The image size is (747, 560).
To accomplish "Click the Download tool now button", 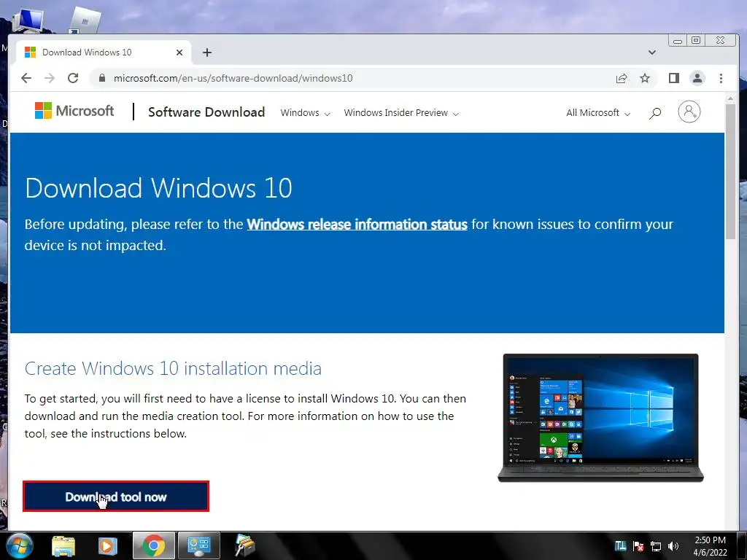I will (x=116, y=497).
